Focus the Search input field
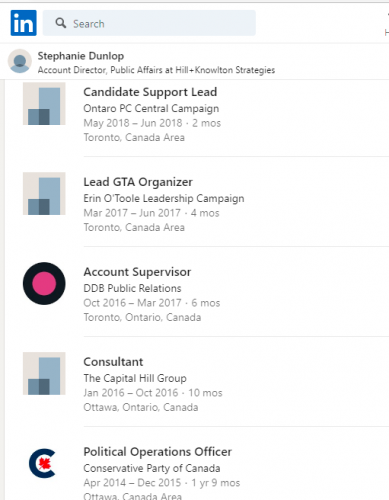389x500 pixels. coord(149,23)
